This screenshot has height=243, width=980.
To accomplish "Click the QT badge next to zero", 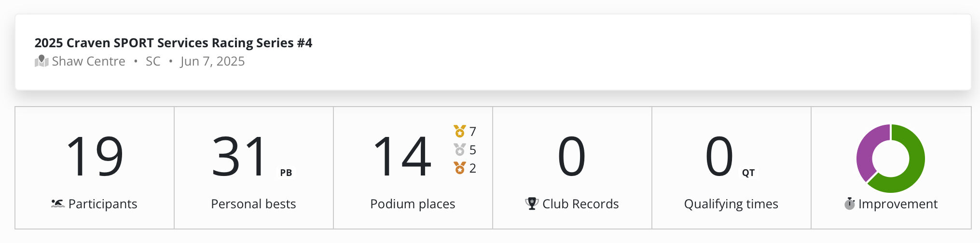I will [x=748, y=173].
